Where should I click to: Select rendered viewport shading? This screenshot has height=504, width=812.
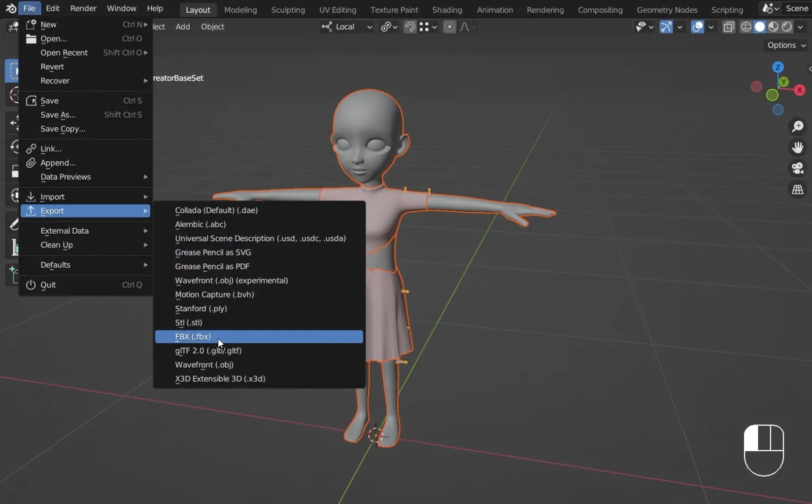click(787, 27)
